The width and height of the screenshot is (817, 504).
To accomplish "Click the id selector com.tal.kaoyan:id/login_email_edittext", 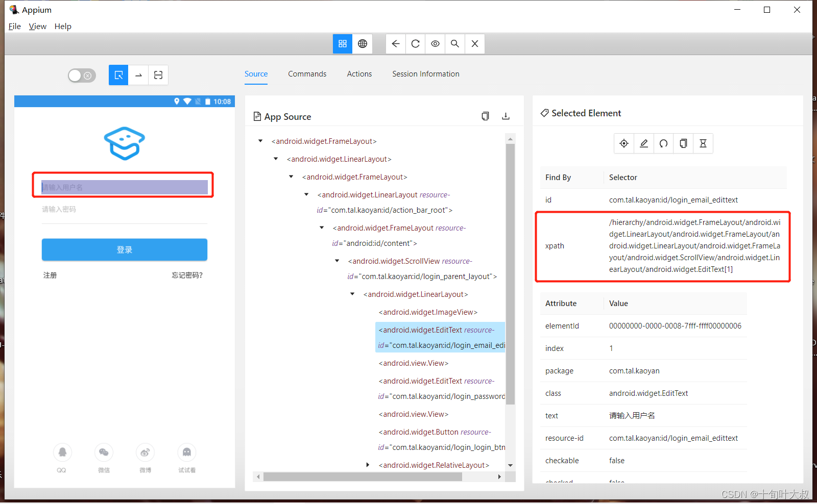I will (x=674, y=200).
